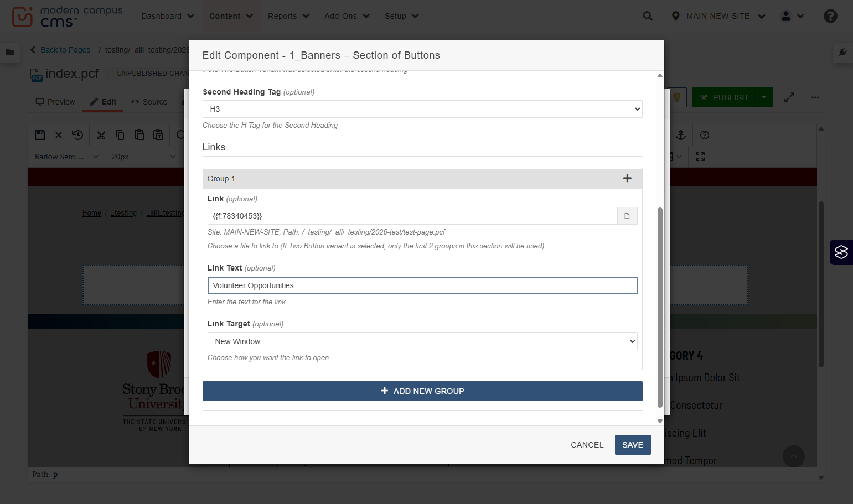Open the Setup menu
This screenshot has width=853, height=504.
click(401, 16)
